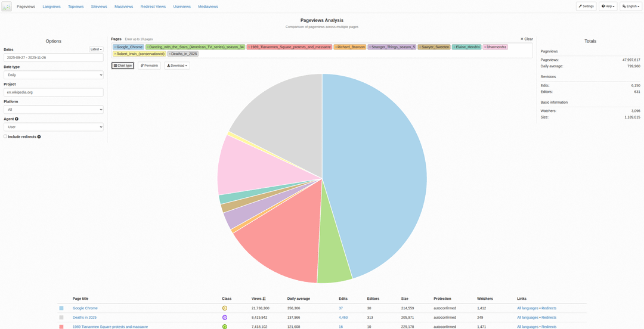Image resolution: width=644 pixels, height=329 pixels.
Task: Expand the Date type Daily select
Action: (54, 75)
